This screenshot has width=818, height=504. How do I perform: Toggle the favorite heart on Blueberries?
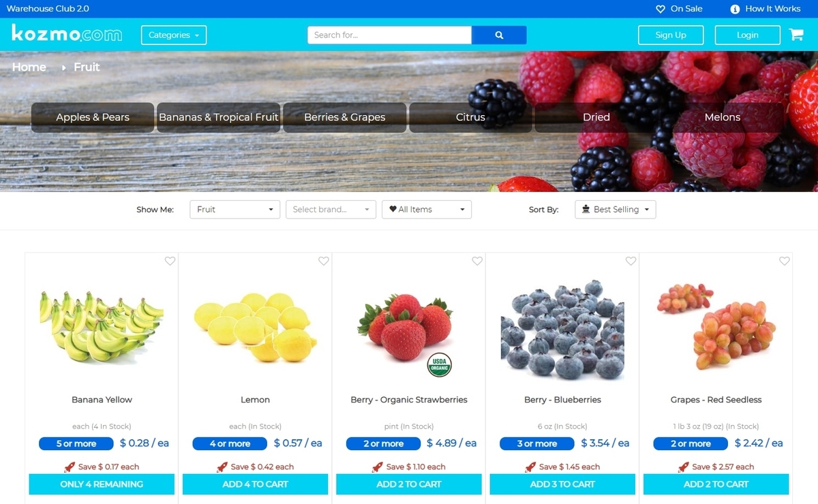631,261
